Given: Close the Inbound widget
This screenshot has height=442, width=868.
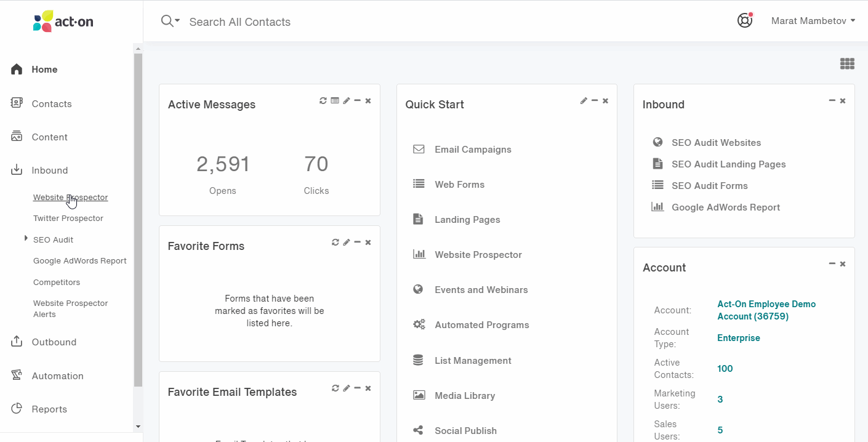Looking at the screenshot, I should point(843,100).
